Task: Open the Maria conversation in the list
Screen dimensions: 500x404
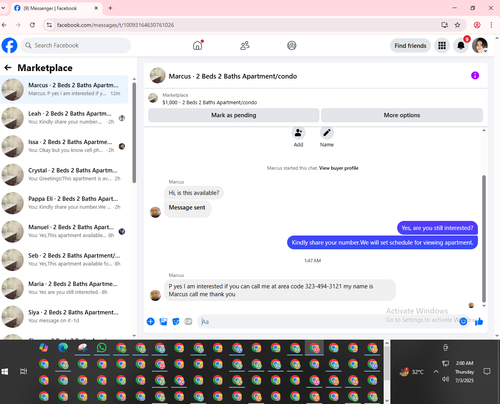Action: click(64, 288)
